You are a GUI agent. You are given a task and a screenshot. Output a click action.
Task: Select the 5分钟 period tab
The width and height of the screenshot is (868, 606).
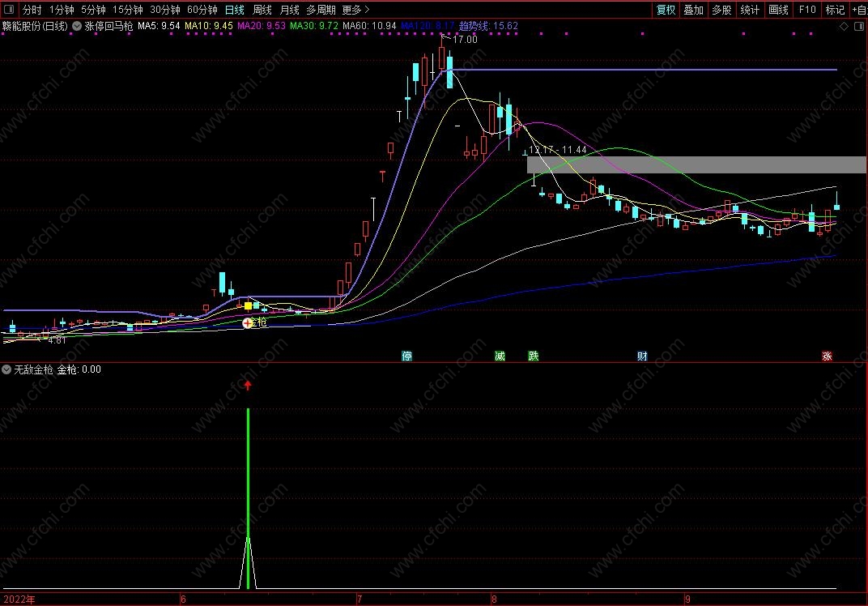(x=93, y=10)
